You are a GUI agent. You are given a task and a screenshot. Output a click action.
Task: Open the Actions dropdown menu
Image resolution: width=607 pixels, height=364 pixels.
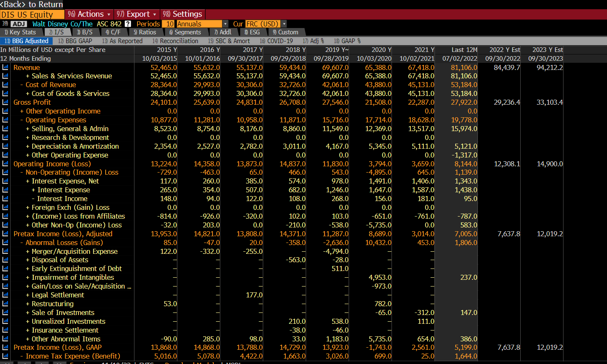click(89, 14)
